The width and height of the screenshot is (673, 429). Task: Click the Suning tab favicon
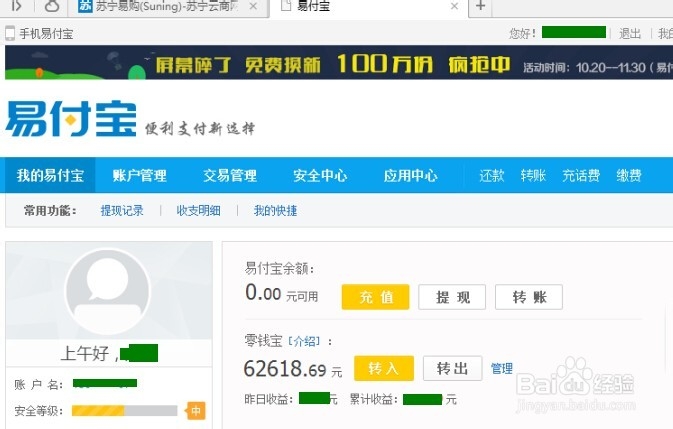(x=85, y=6)
